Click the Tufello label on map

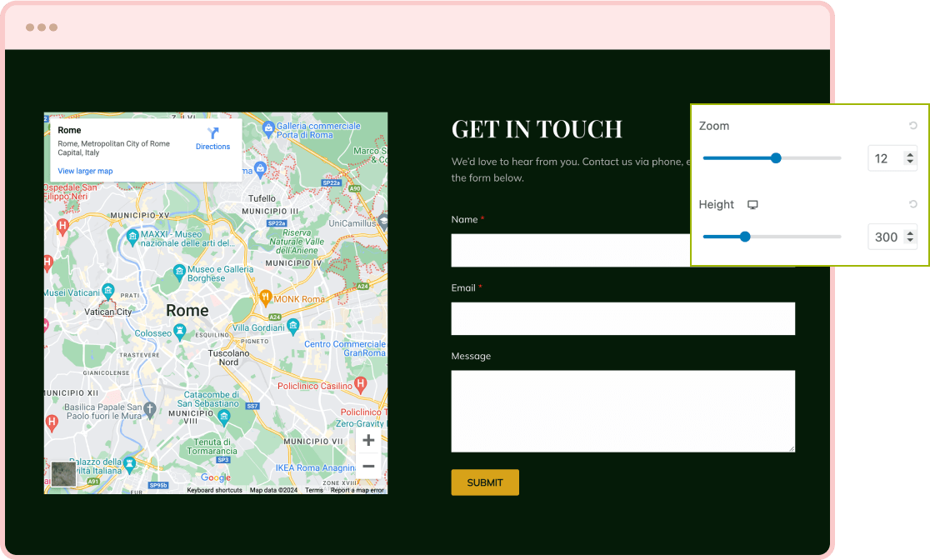(x=262, y=198)
